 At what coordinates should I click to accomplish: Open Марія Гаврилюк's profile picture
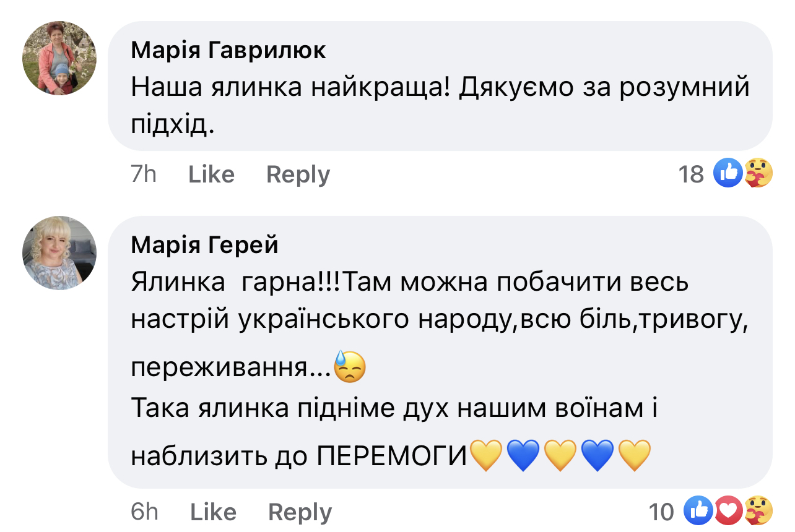point(59,58)
